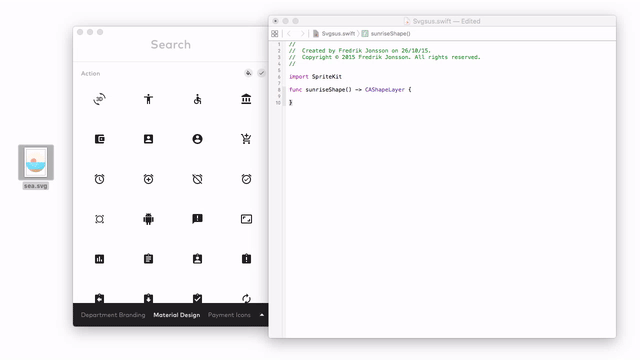Select the aspect ratio icon
Image resolution: width=640 pixels, height=360 pixels.
[x=246, y=219]
